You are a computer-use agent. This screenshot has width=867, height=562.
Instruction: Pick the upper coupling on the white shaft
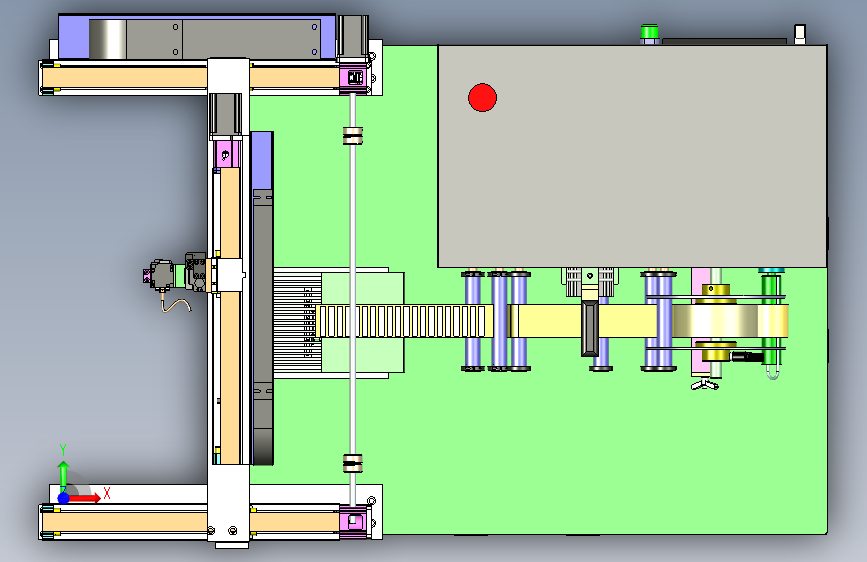[352, 136]
